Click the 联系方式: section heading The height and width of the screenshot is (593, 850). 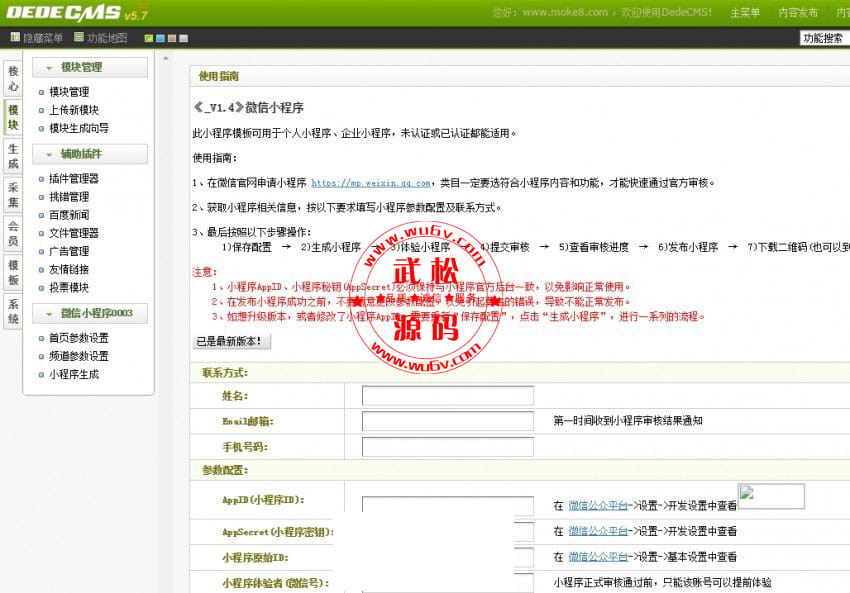[225, 373]
